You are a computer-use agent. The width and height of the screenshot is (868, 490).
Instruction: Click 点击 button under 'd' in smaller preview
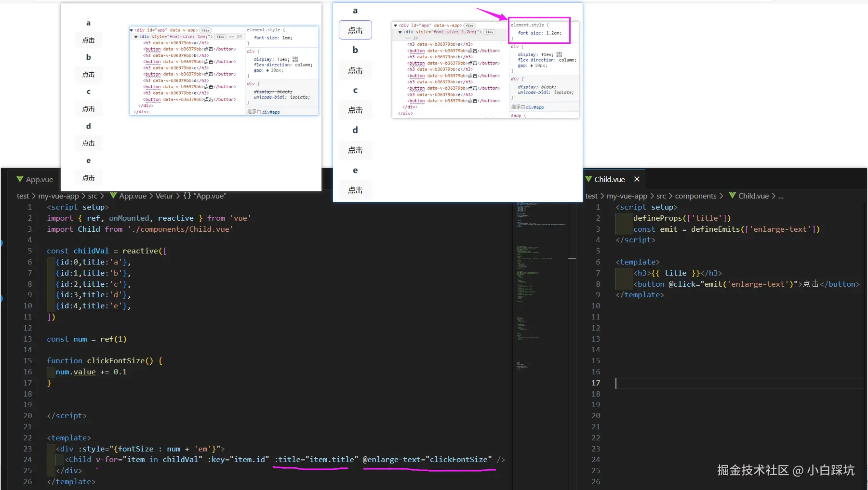pos(89,143)
